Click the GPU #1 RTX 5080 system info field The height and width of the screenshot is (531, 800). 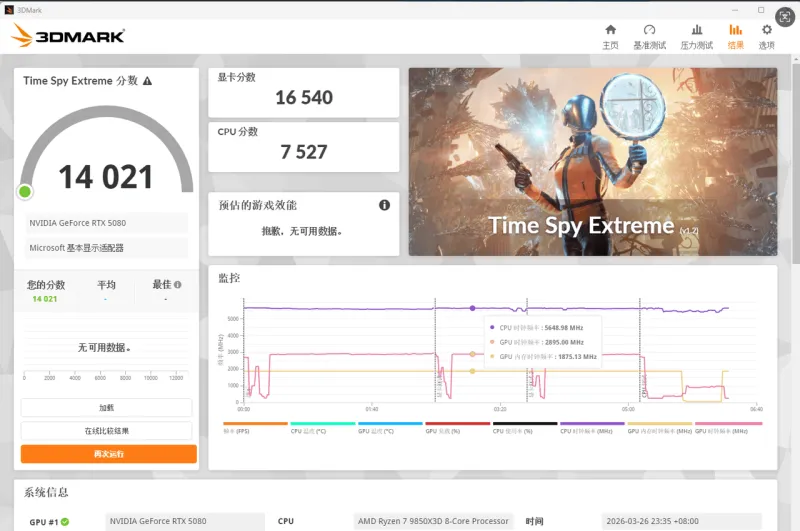(x=185, y=521)
